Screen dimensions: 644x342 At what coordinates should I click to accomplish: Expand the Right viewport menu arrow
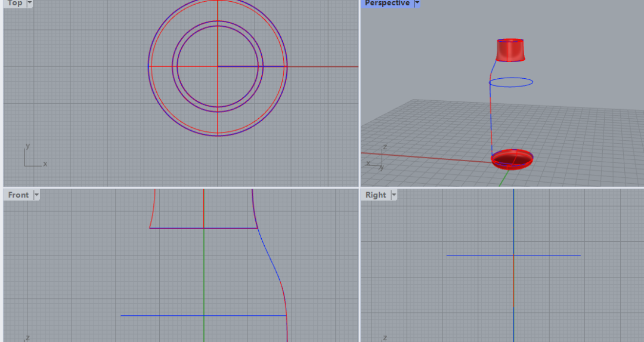394,195
